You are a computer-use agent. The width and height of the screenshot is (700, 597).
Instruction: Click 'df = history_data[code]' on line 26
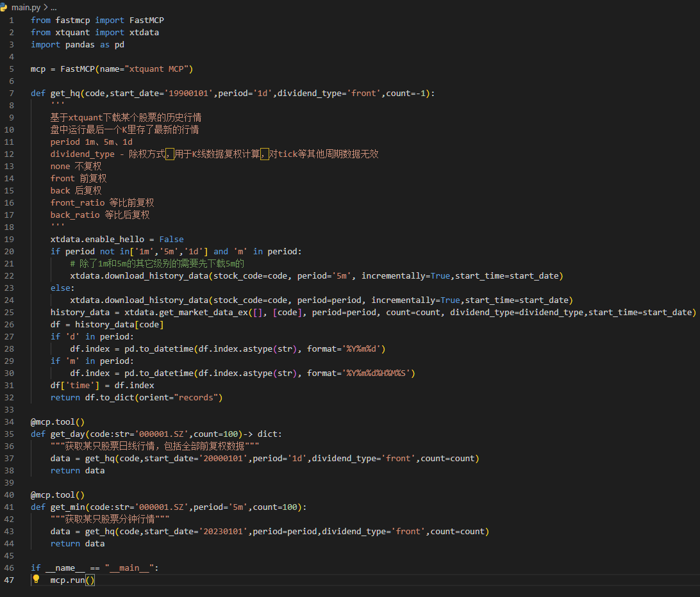pyautogui.click(x=107, y=324)
